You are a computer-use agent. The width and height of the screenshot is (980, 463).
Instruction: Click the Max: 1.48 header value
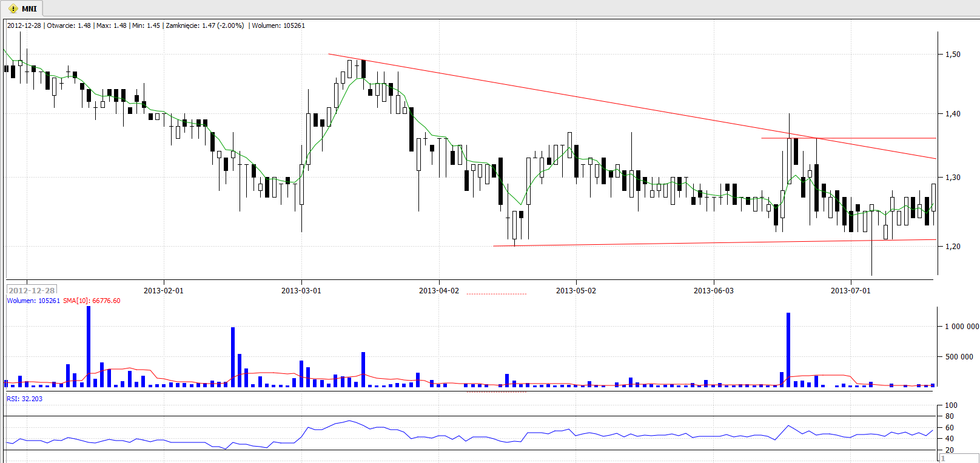[112, 25]
